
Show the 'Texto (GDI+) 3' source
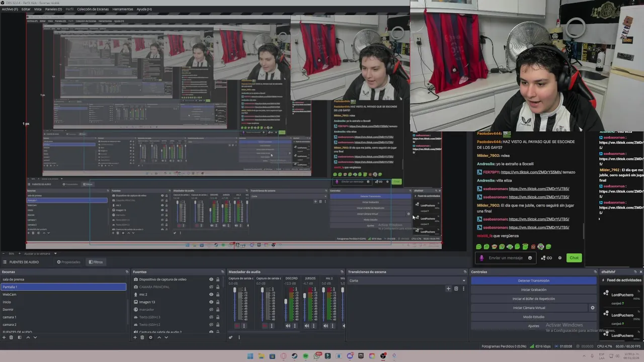point(211,317)
